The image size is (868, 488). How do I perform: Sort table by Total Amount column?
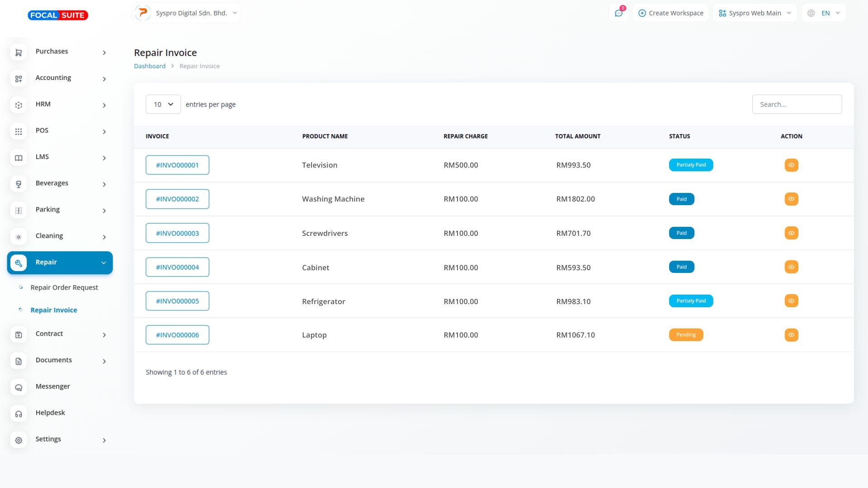click(577, 136)
